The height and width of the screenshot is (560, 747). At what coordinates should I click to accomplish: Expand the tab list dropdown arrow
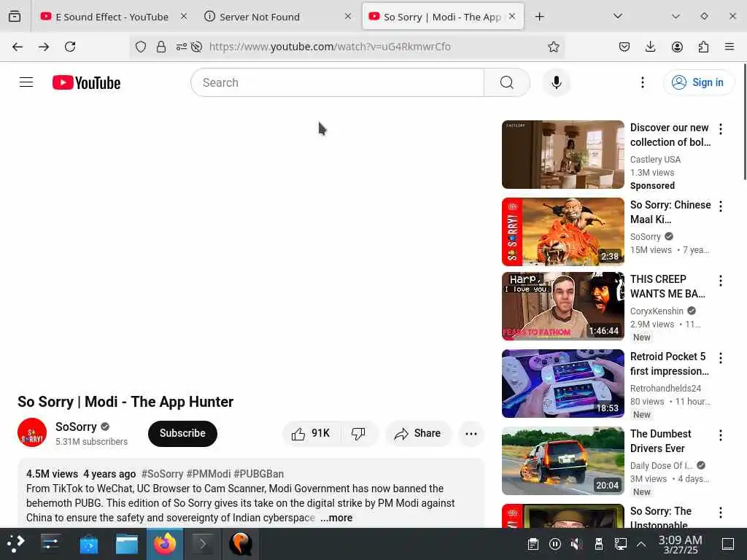(618, 16)
